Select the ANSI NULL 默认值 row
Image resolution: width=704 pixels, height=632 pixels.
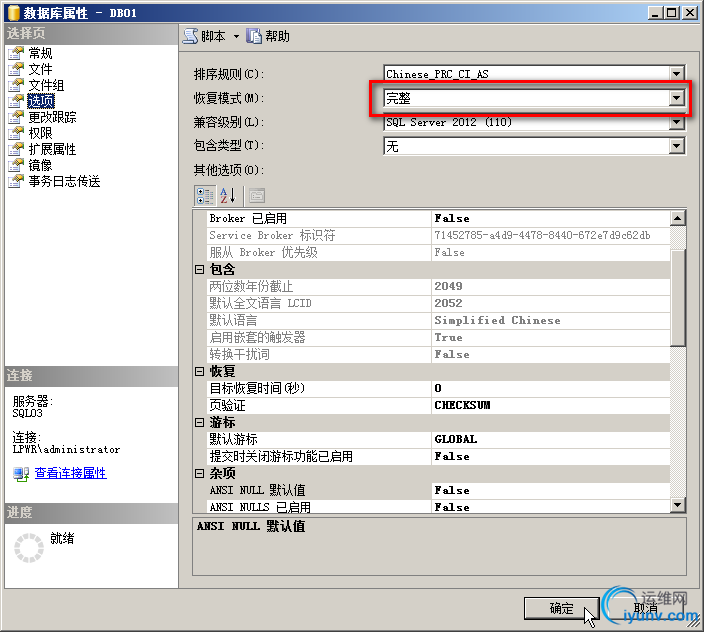pos(438,490)
